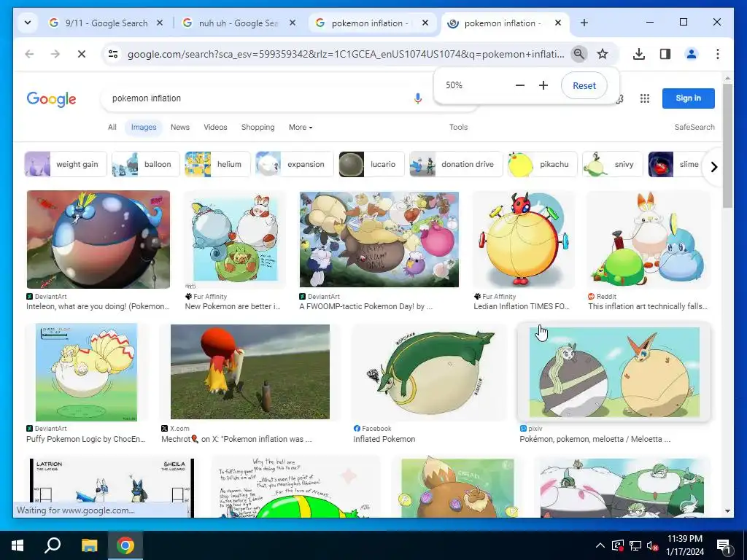View site information icon in address bar

click(x=113, y=54)
